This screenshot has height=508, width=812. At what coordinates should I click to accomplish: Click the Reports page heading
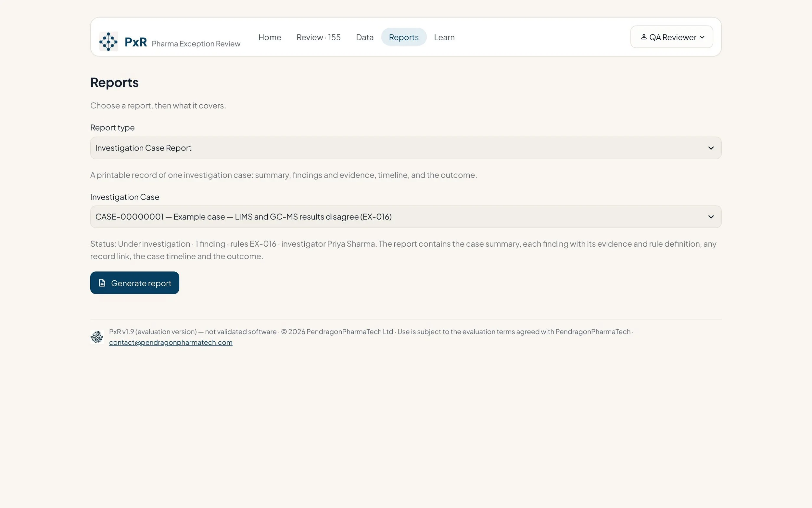point(114,83)
